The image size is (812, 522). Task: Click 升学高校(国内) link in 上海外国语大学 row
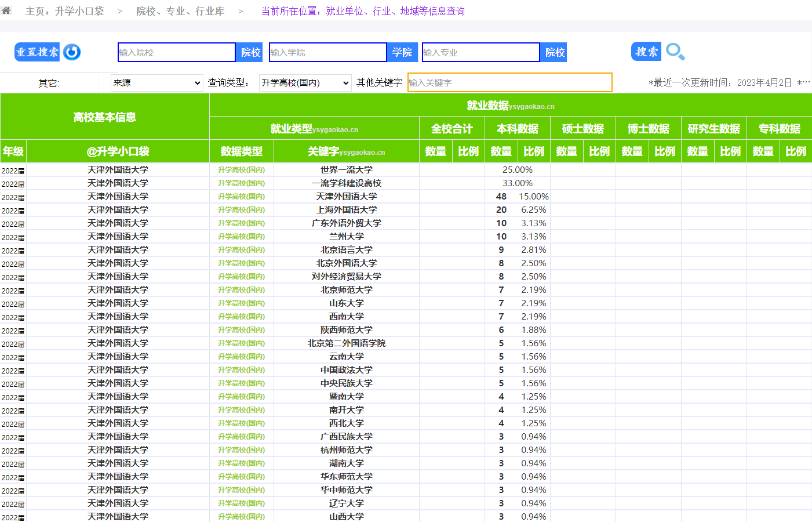click(241, 210)
